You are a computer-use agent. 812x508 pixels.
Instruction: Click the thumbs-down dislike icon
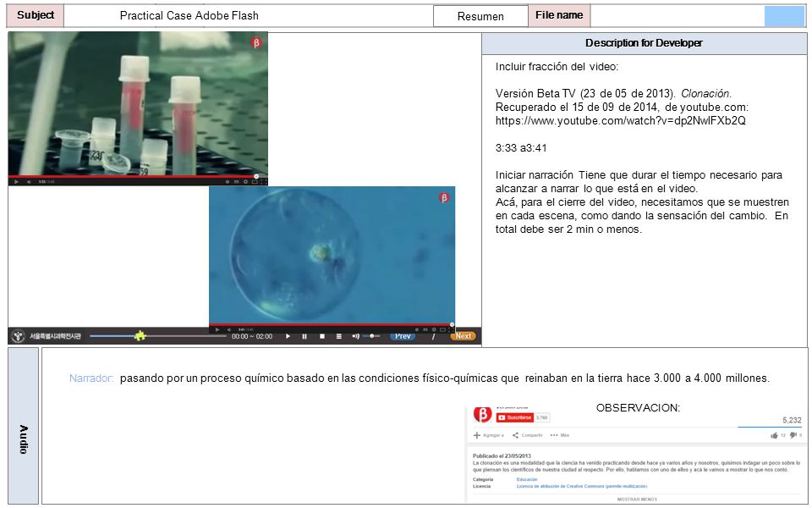pyautogui.click(x=793, y=435)
